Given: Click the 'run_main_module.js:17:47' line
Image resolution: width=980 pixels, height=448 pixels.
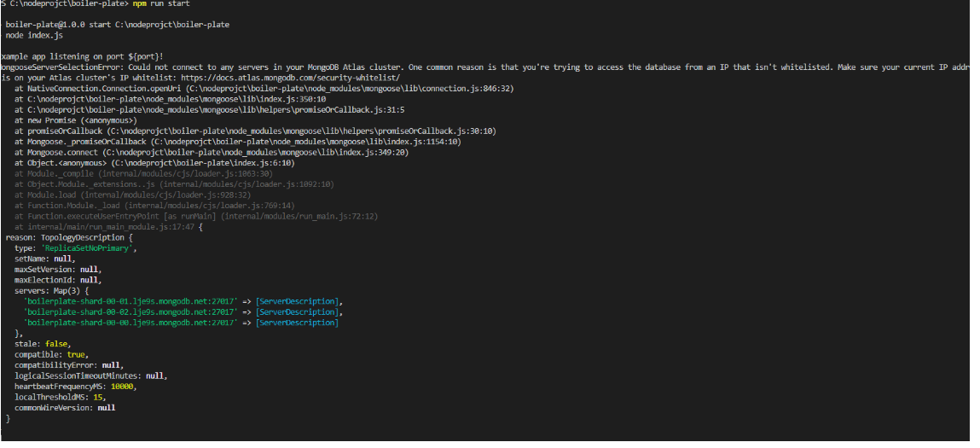Looking at the screenshot, I should pos(109,227).
